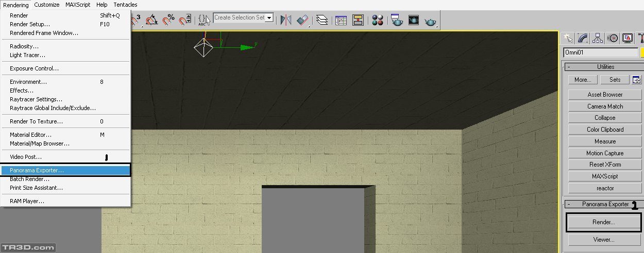Open Schematic View toolbar icon
644x253 pixels.
(359, 20)
